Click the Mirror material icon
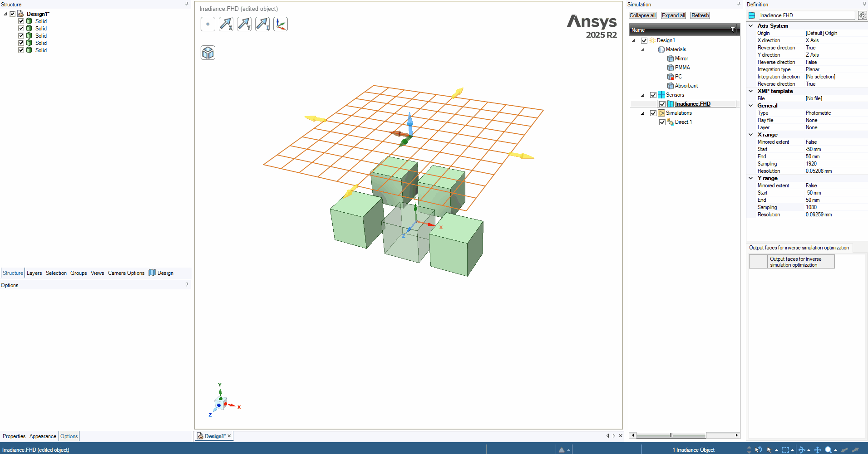868x454 pixels. point(670,59)
